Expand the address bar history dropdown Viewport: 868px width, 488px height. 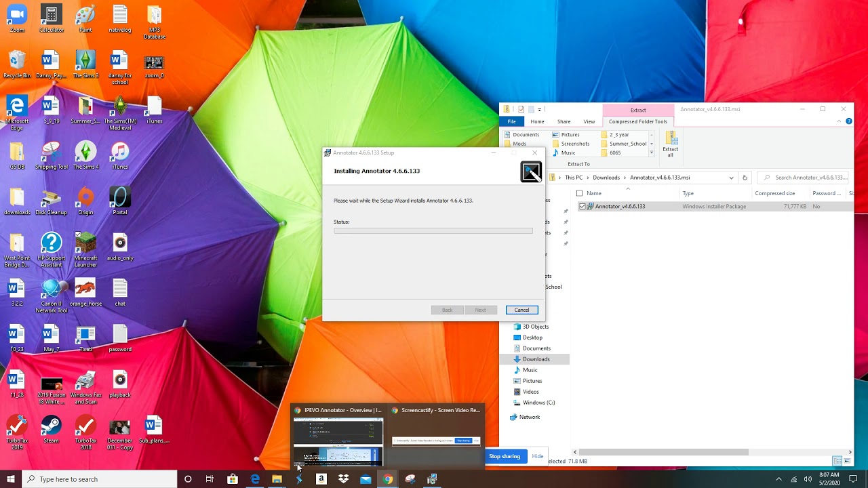tap(731, 178)
